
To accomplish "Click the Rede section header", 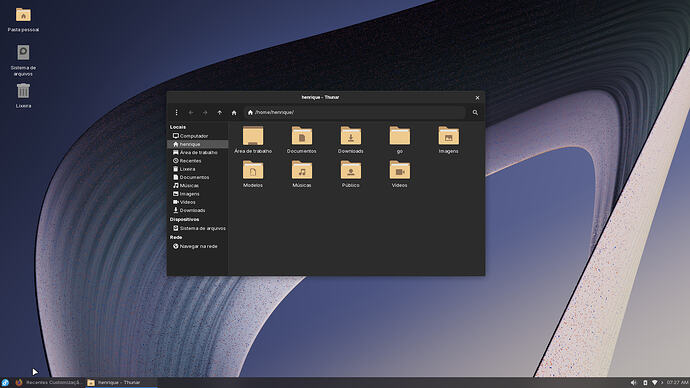I will pos(176,238).
